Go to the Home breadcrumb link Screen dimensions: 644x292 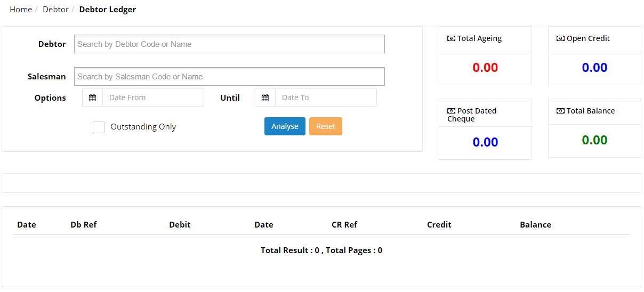coord(21,9)
